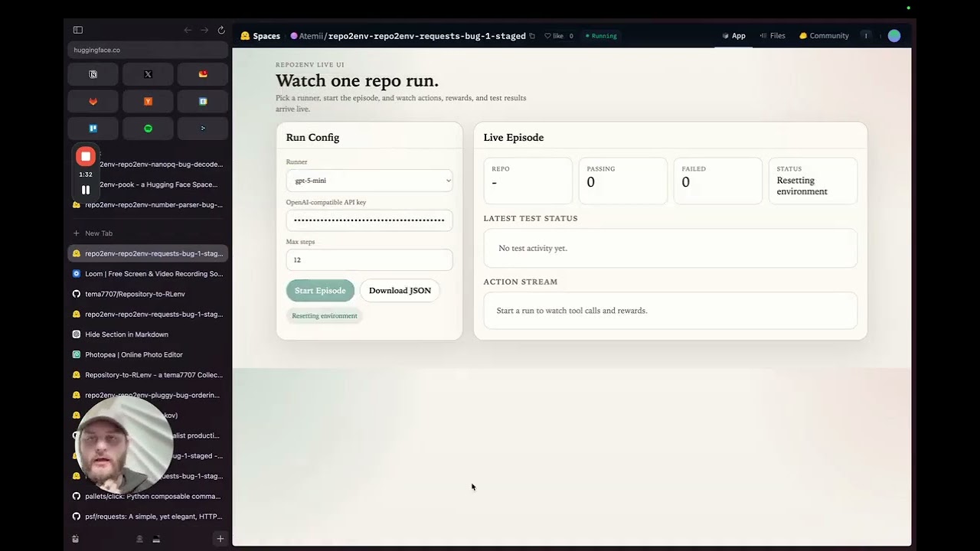Open the Runner dropdown showing gpt-5-mini
The image size is (980, 551).
pos(369,181)
